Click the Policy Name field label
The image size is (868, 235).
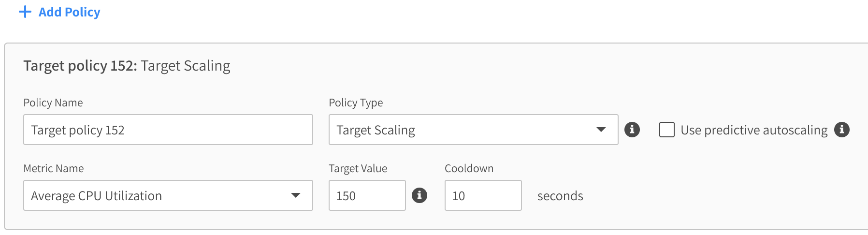click(53, 103)
